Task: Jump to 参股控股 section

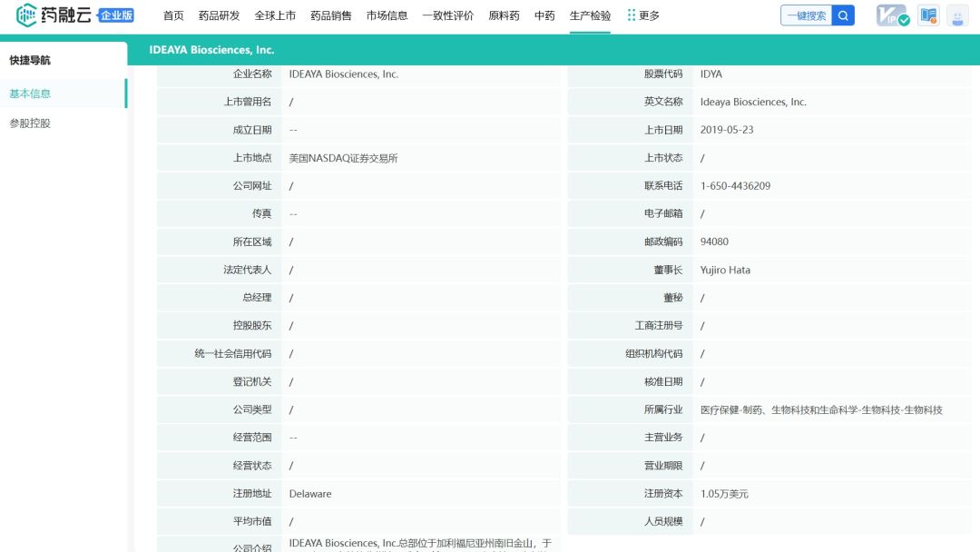Action: [30, 123]
